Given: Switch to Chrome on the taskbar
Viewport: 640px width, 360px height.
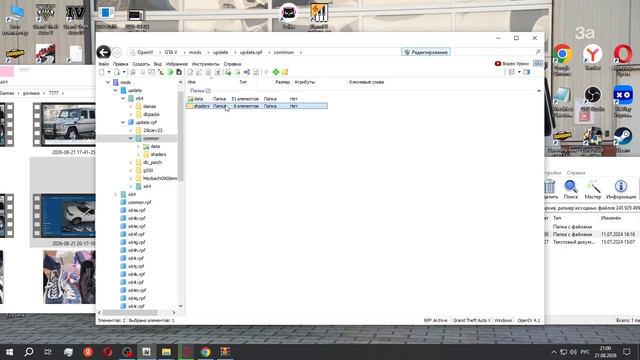Looking at the screenshot, I should click(205, 351).
